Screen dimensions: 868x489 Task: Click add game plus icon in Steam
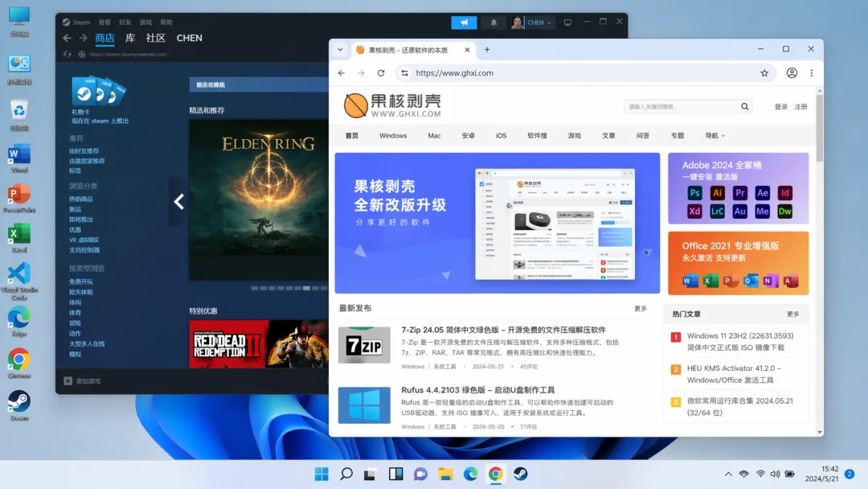68,381
